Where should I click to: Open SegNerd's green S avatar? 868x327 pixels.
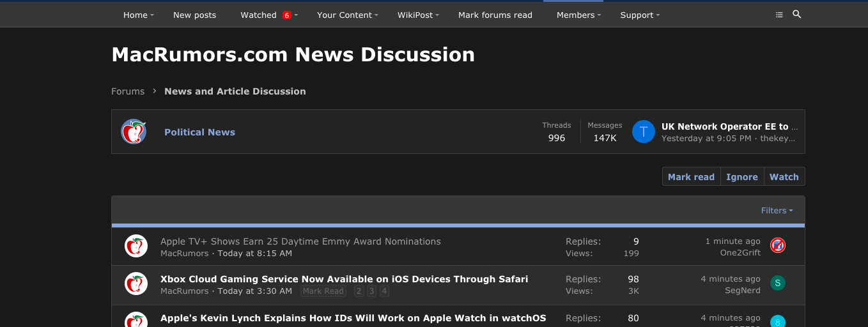[777, 283]
